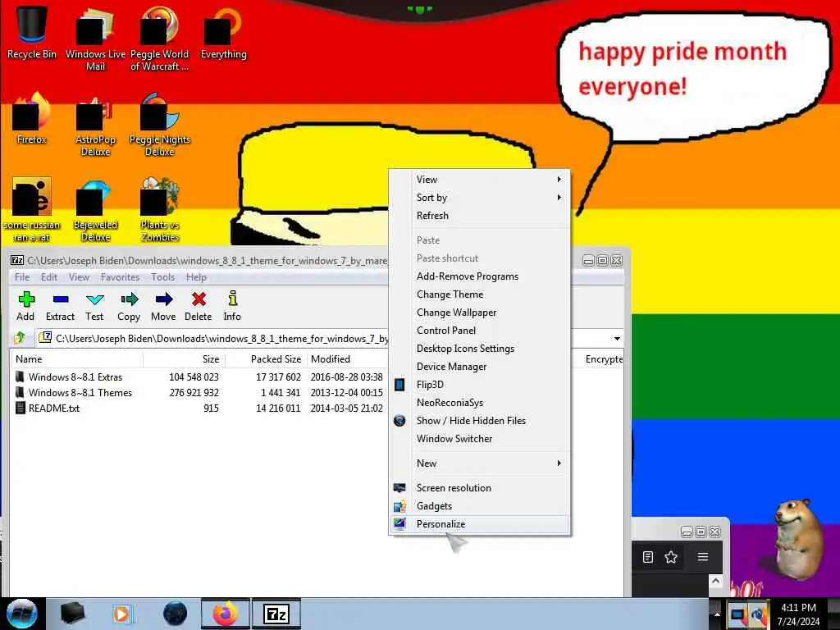Open the Tools menu in 7-Zip

click(x=163, y=277)
